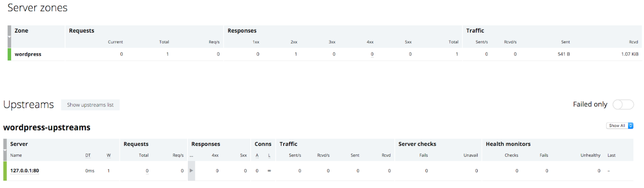This screenshot has height=188, width=644.
Task: Click the Server zones sort arrow
Action: tap(9, 37)
